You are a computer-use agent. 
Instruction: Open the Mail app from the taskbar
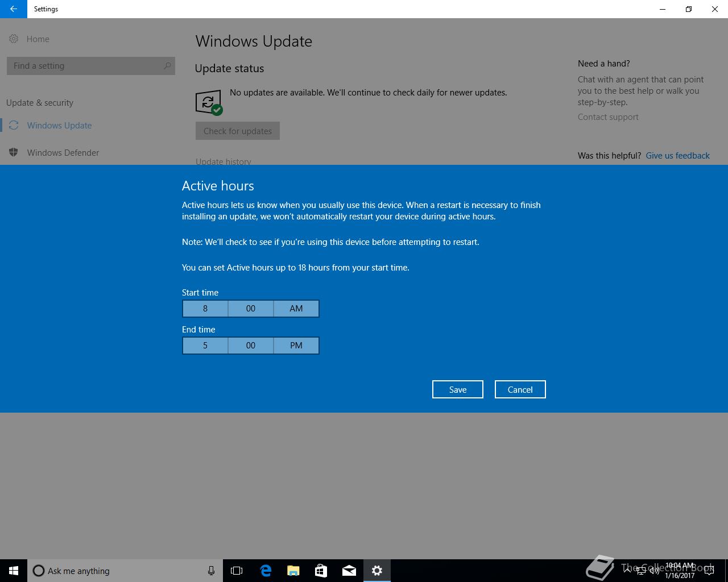[x=349, y=571]
